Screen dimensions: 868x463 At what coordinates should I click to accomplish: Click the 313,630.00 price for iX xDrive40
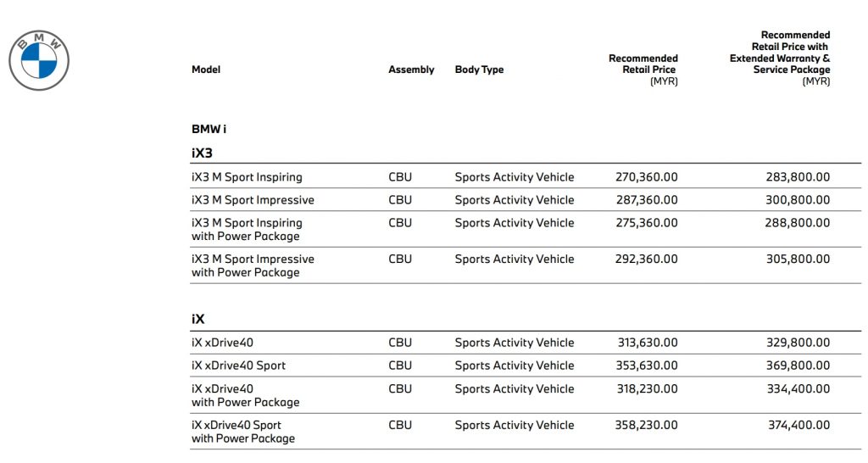click(x=647, y=343)
